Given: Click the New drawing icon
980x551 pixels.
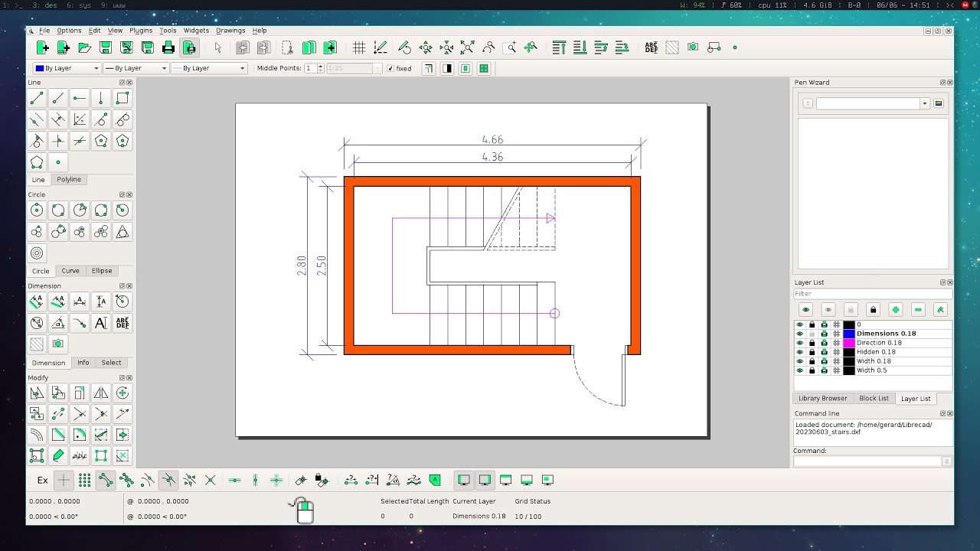Looking at the screenshot, I should (43, 47).
